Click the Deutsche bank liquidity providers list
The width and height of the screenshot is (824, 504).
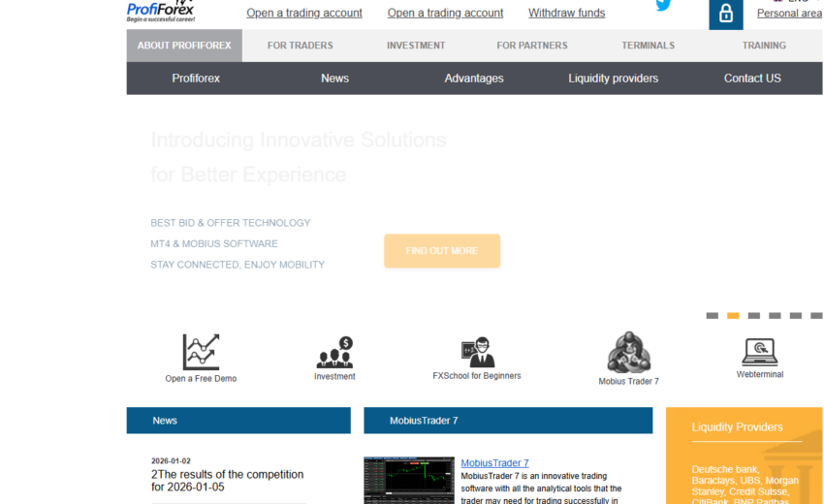(x=745, y=484)
